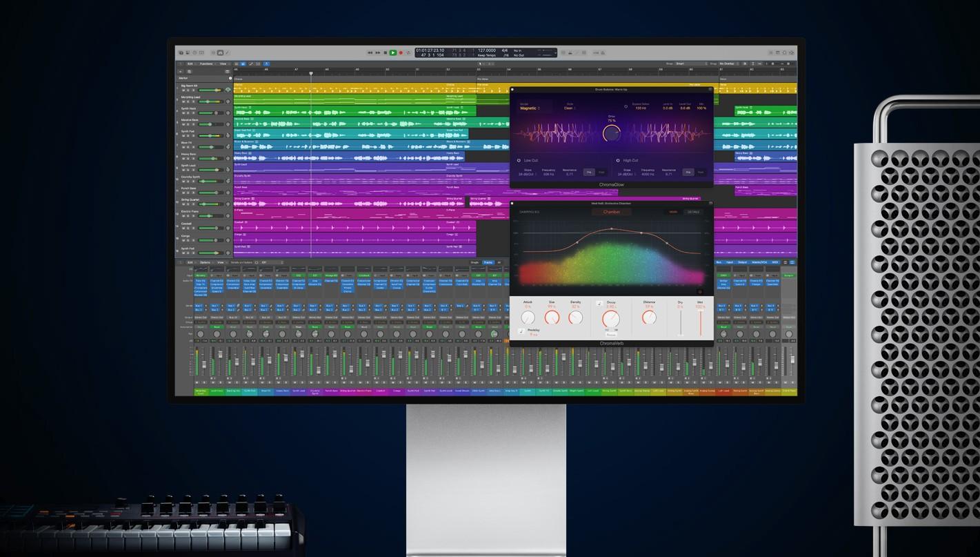Open the Editors pencil icon in control bar
This screenshot has height=557, width=980.
227,52
